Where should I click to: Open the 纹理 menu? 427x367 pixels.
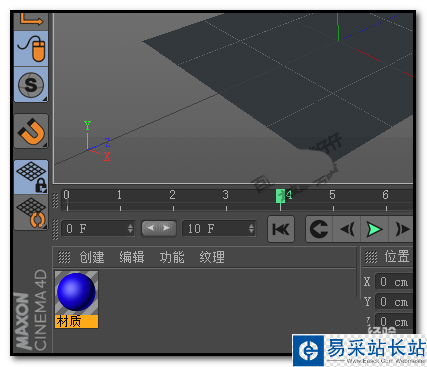(212, 257)
